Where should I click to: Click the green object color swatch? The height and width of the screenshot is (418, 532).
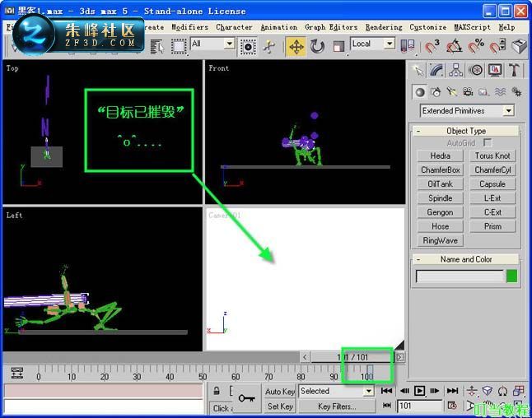click(x=511, y=276)
